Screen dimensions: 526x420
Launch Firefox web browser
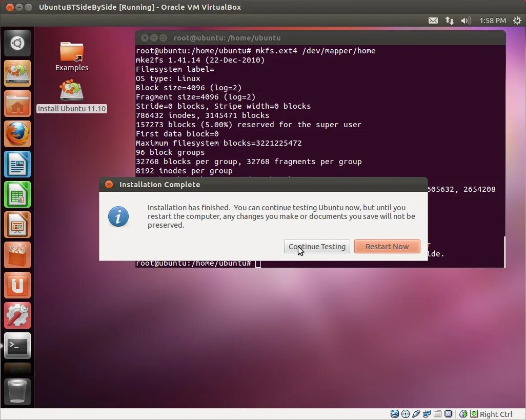pos(17,134)
